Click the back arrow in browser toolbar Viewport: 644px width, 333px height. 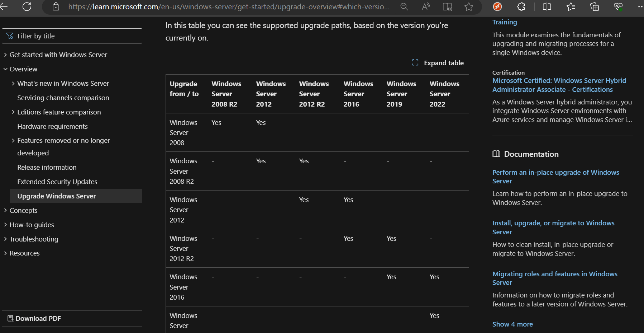click(4, 6)
